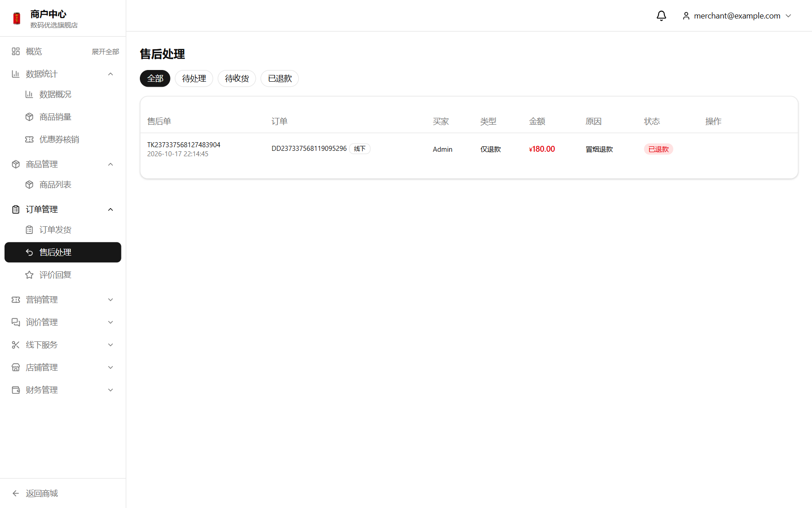The image size is (812, 508).
Task: Open the notification bell
Action: point(661,16)
